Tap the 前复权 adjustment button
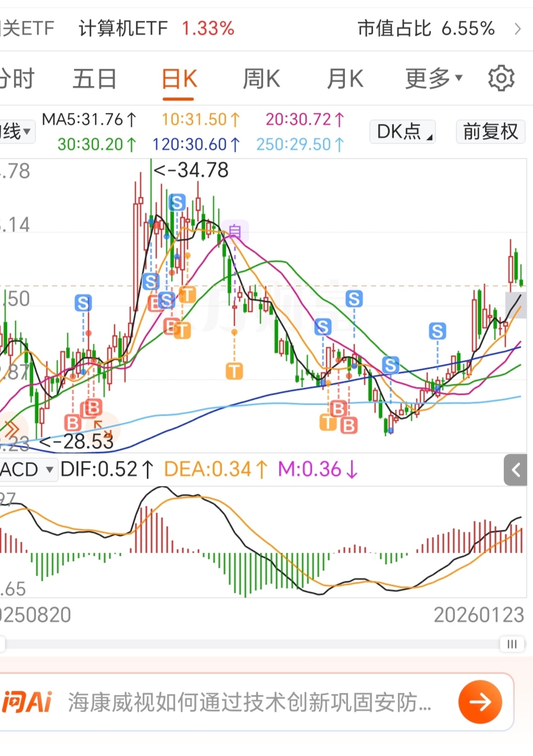This screenshot has height=756, width=533. click(x=490, y=131)
